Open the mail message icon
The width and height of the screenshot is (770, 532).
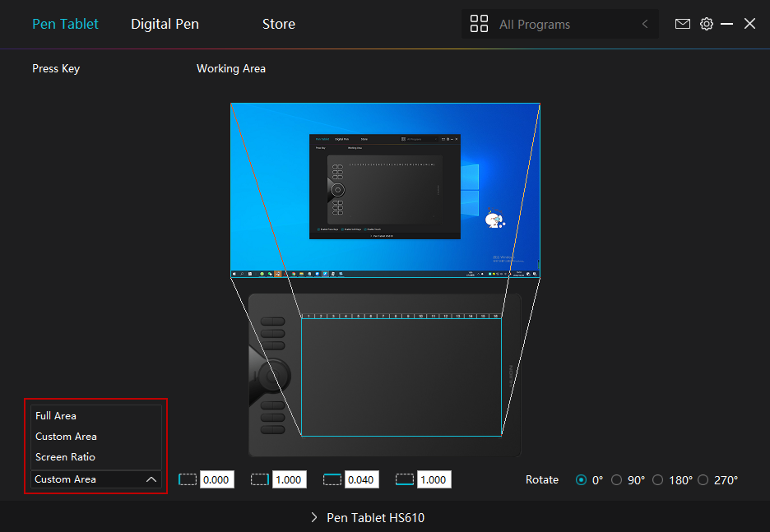click(x=682, y=24)
